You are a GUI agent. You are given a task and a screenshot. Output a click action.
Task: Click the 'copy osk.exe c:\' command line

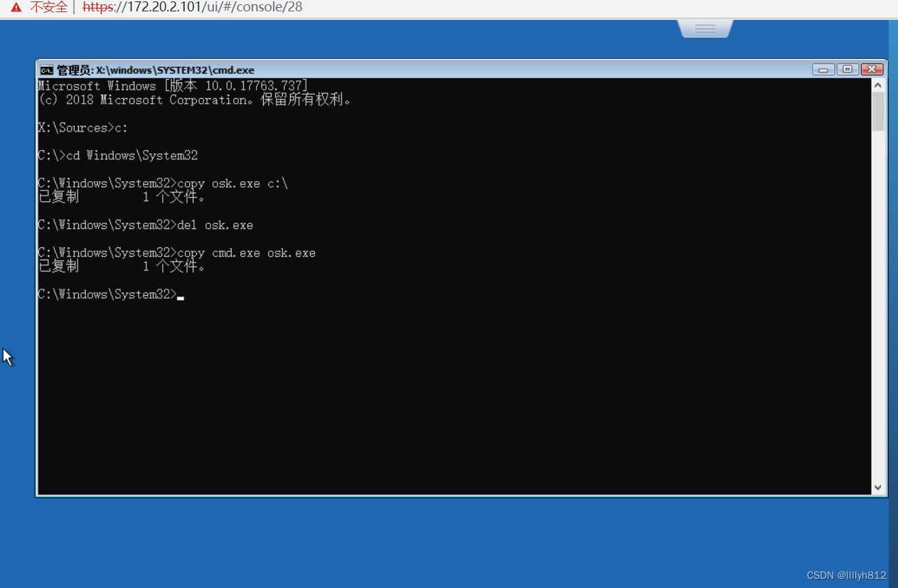tap(163, 183)
